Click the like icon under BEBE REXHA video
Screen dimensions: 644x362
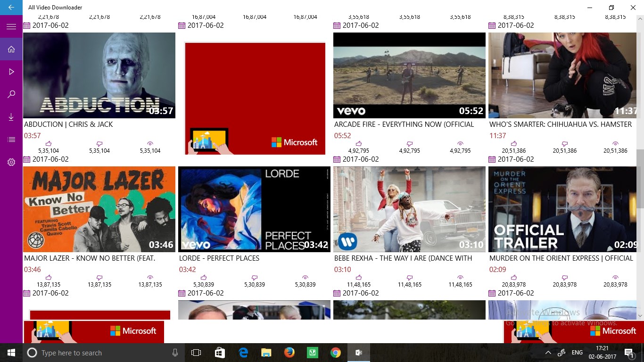point(359,278)
